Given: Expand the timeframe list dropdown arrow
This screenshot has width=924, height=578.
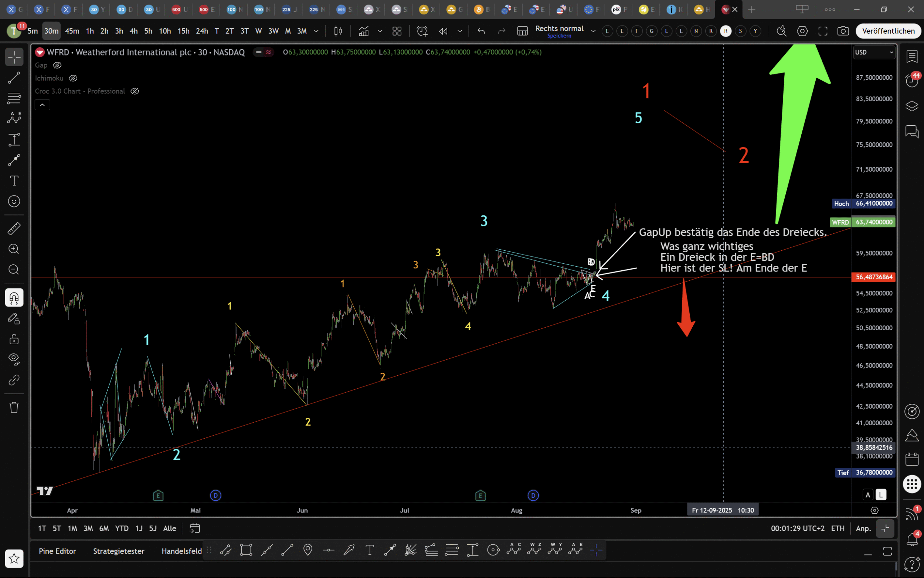Looking at the screenshot, I should coord(316,31).
